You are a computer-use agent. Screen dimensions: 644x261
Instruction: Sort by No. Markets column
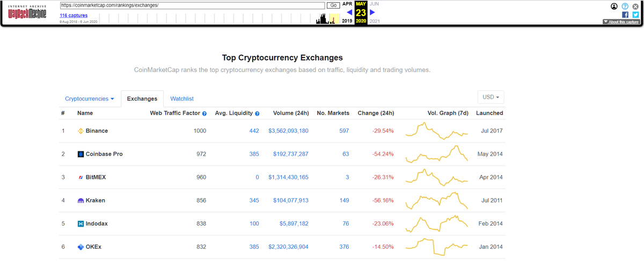[x=333, y=113]
